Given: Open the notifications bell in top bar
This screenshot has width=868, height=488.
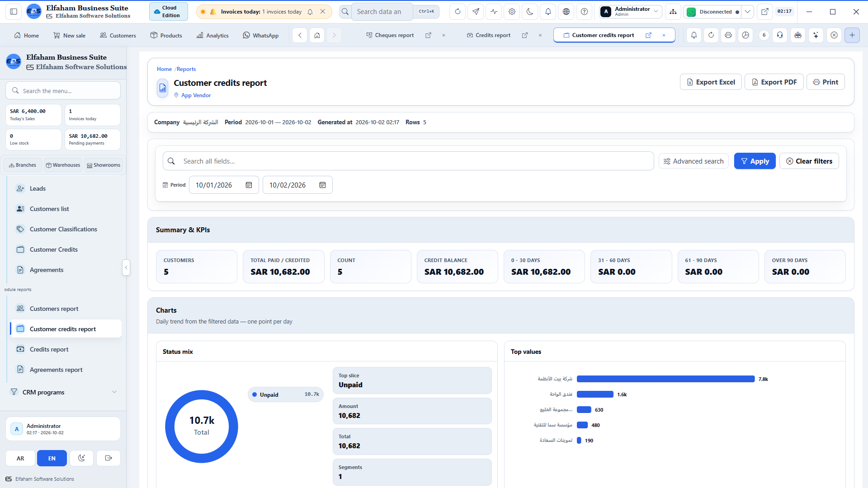Looking at the screenshot, I should click(x=548, y=12).
